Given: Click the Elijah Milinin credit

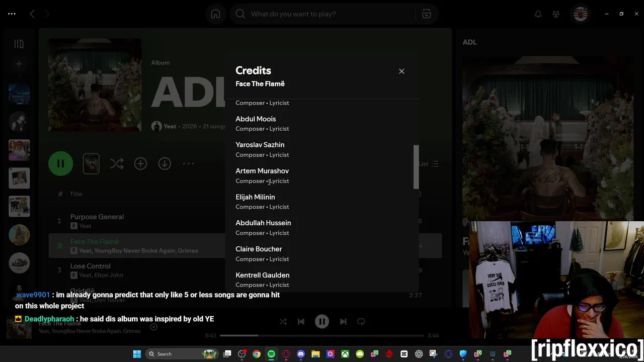Looking at the screenshot, I should coord(255,197).
